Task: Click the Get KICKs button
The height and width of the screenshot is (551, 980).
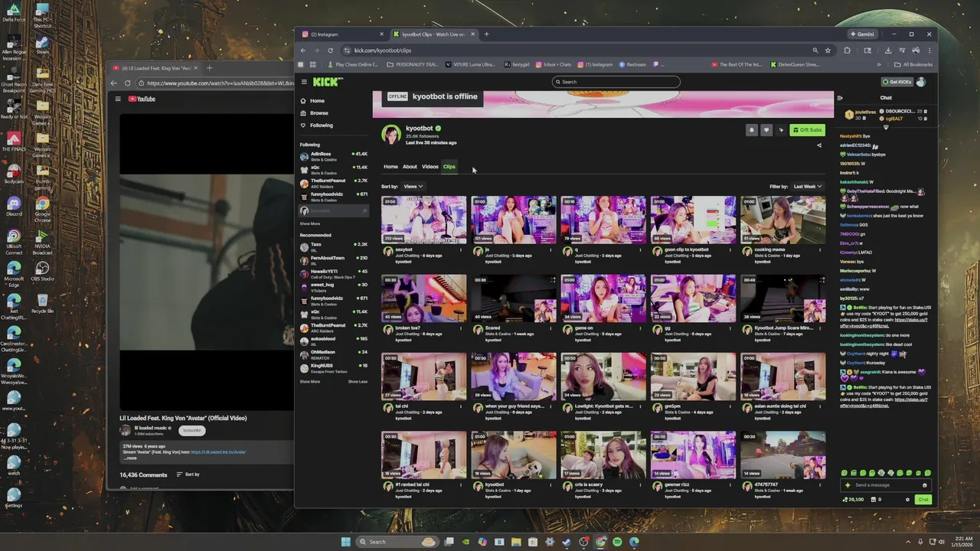Action: 897,82
